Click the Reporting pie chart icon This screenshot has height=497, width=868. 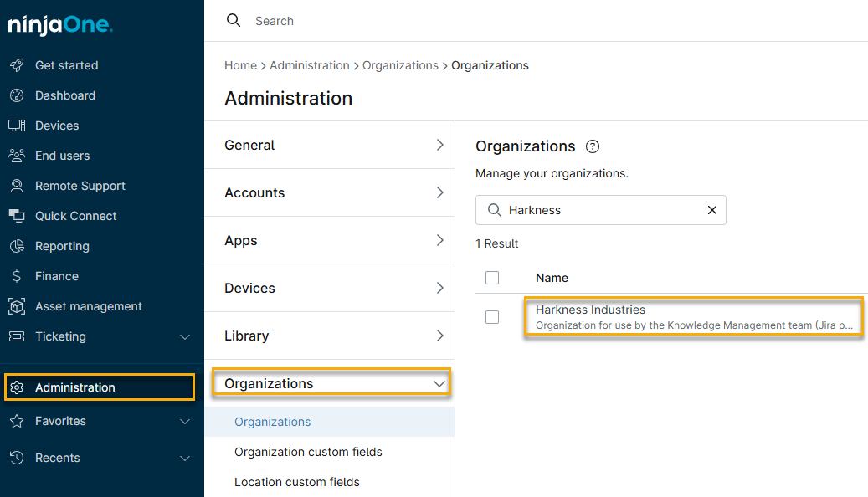click(x=17, y=246)
